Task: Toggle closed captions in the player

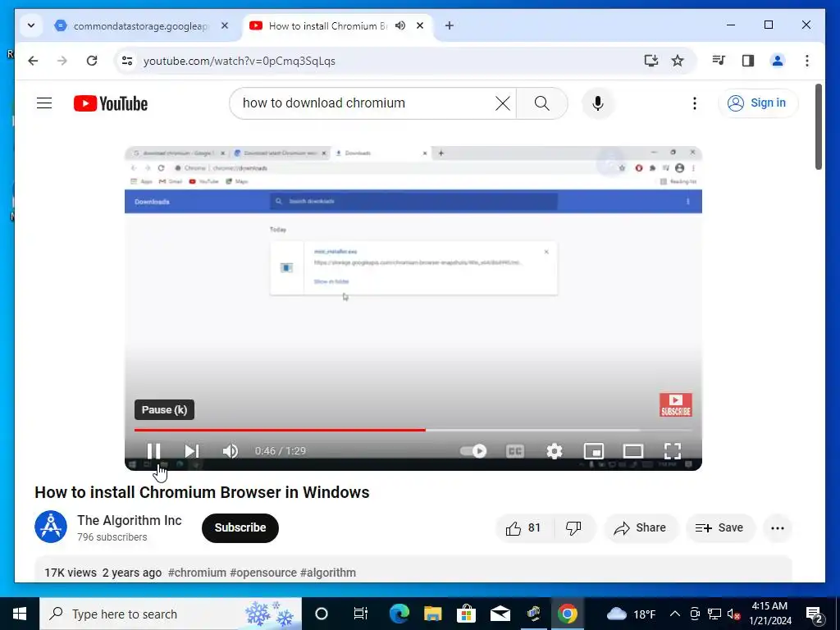Action: (x=515, y=451)
